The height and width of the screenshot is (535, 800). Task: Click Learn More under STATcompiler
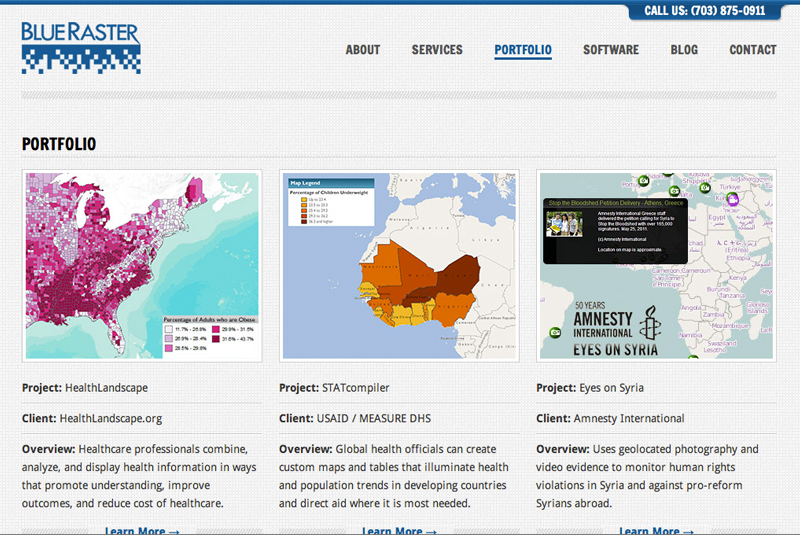(399, 530)
